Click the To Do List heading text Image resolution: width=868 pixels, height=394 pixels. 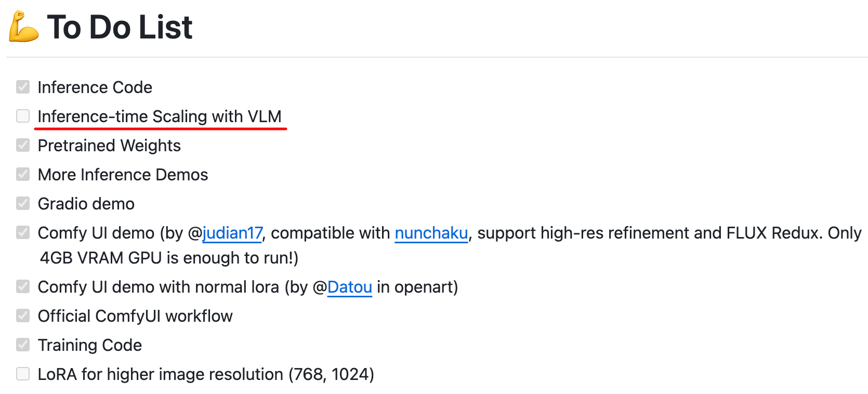click(120, 27)
